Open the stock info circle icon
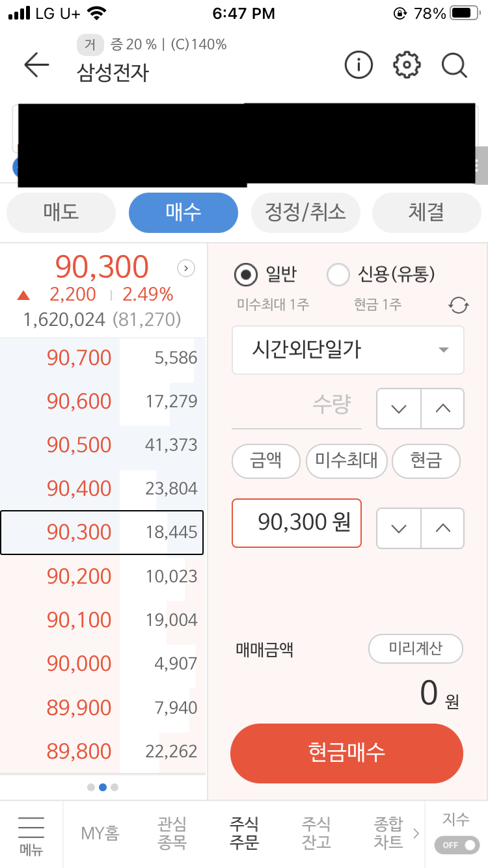Screen dimensions: 488x868 coord(359,65)
